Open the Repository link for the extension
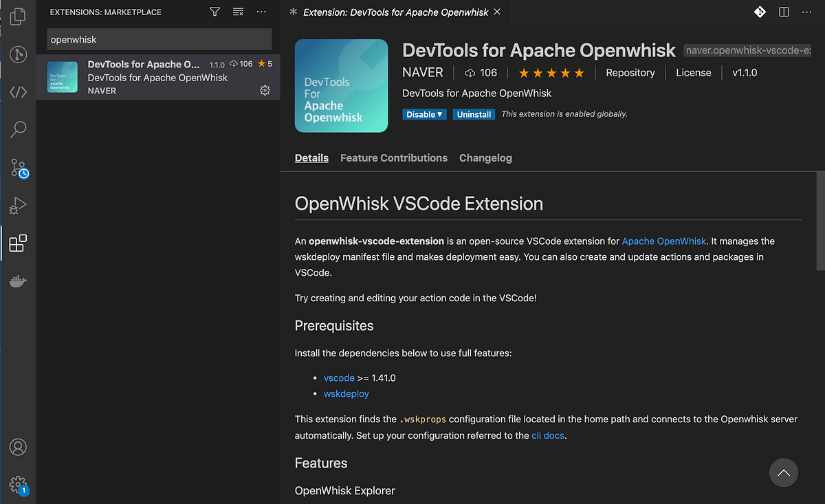The image size is (825, 504). tap(630, 72)
